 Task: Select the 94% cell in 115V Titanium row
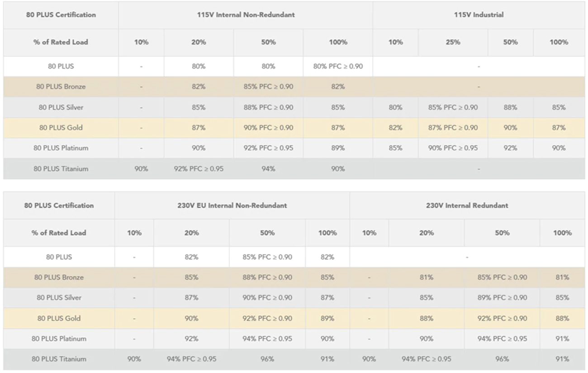268,169
